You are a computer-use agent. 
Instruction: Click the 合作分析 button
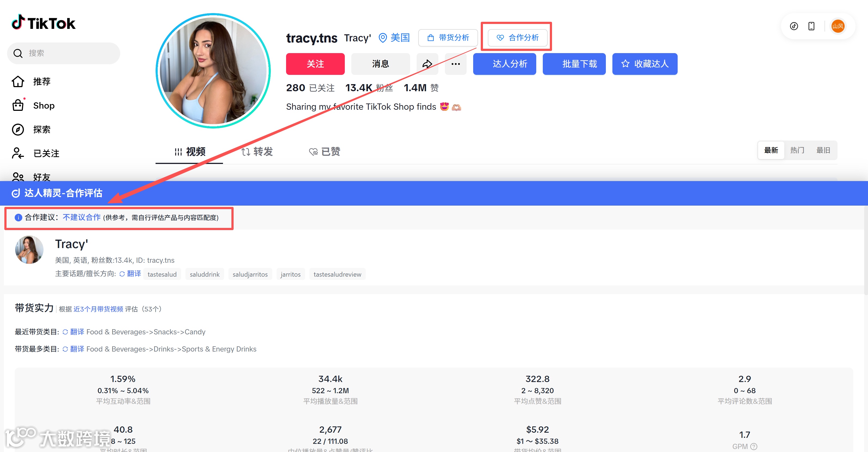click(x=517, y=38)
